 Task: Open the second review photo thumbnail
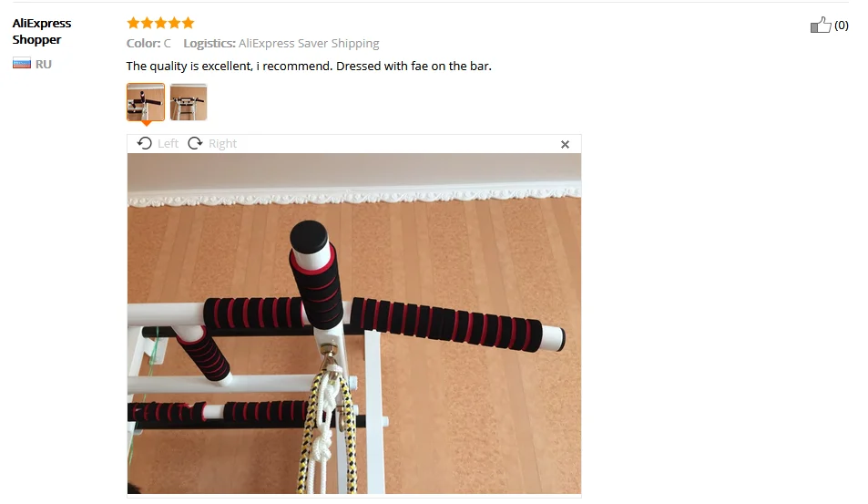point(189,102)
